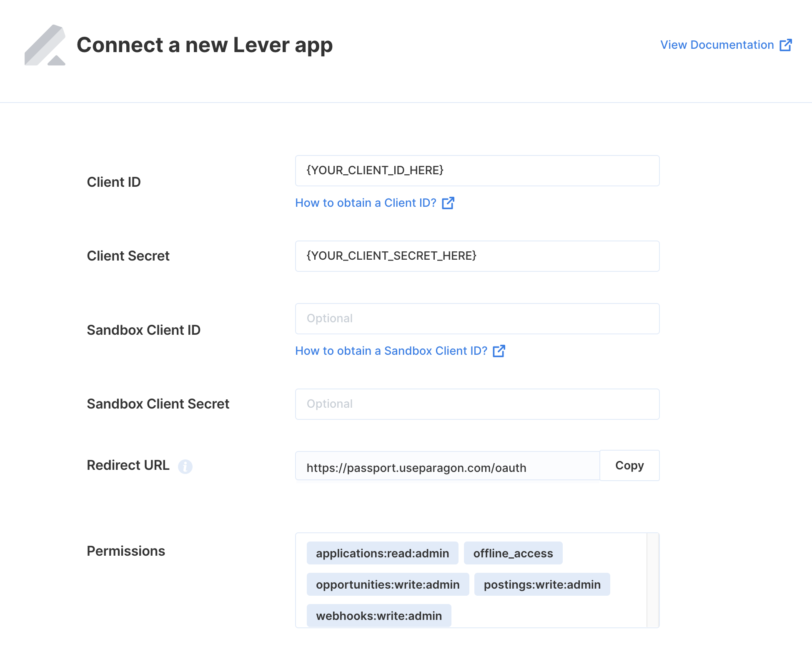Image resolution: width=812 pixels, height=657 pixels.
Task: Click the Permissions list scrollbar
Action: tap(653, 580)
